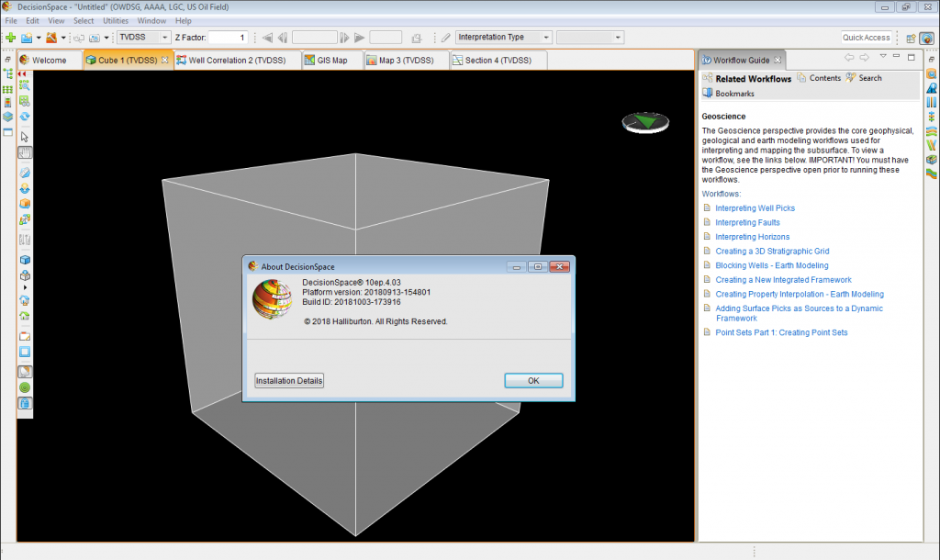Open Blocking Wells - Earth Modeling link
The width and height of the screenshot is (940, 560).
click(x=771, y=265)
